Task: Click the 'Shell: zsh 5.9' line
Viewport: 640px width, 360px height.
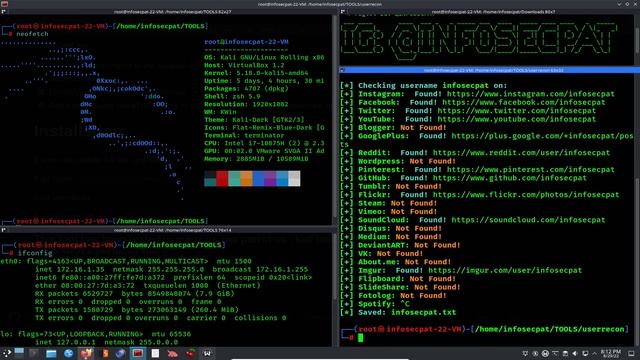Action: [x=232, y=96]
